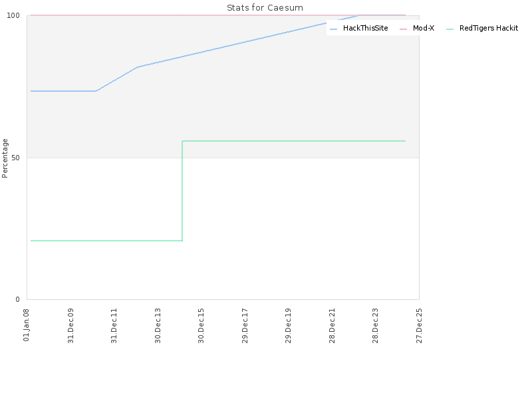The image size is (532, 399).
Task: Click the chart title Stats for Caesum
Action: [265, 8]
